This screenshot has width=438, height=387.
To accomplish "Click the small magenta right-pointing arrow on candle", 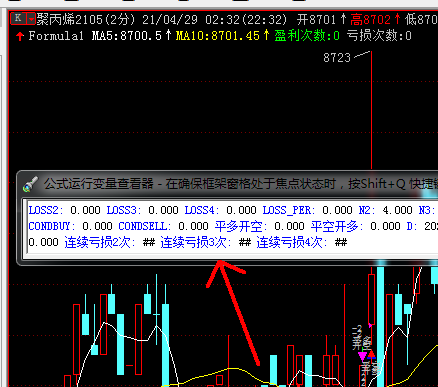I will click(x=370, y=325).
